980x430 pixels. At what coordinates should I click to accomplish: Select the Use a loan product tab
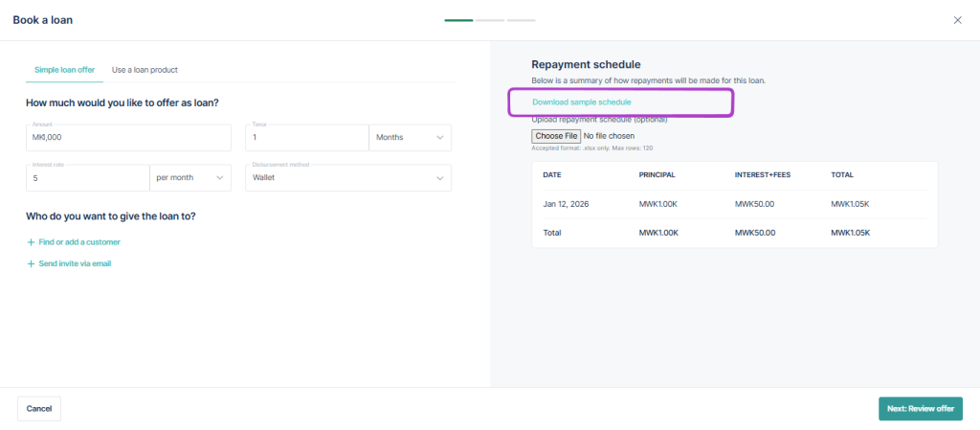coord(145,70)
